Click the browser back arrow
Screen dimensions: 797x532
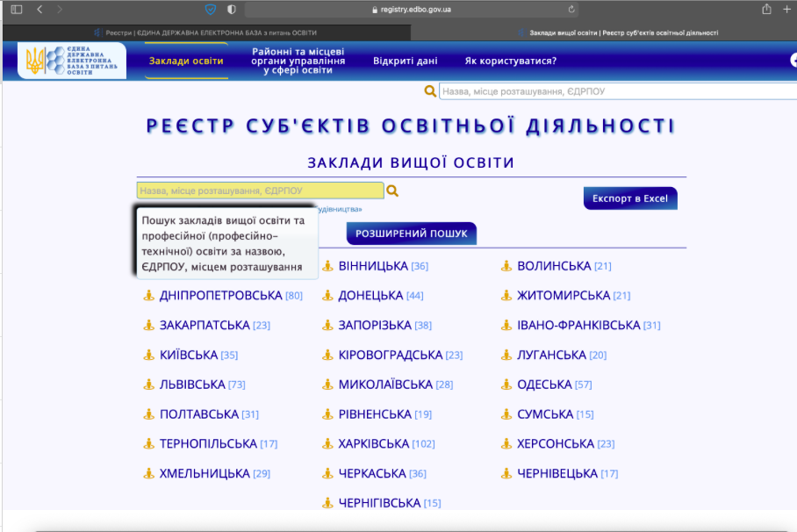pos(39,9)
